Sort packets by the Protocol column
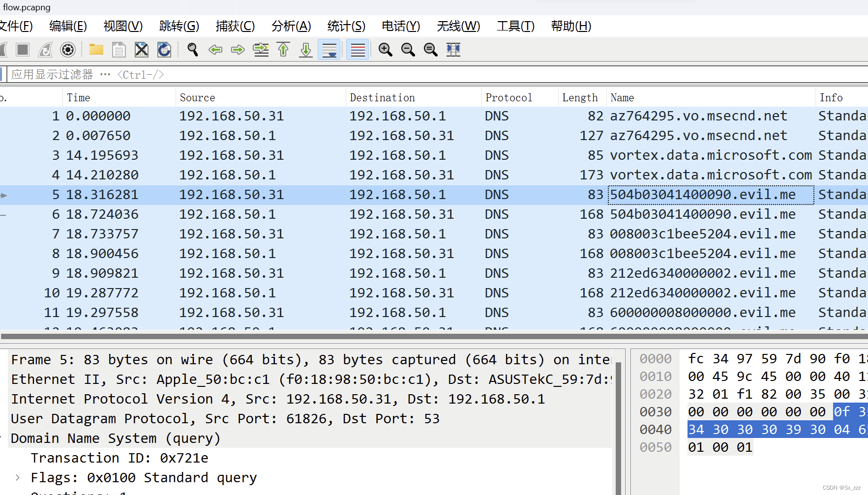 (509, 97)
